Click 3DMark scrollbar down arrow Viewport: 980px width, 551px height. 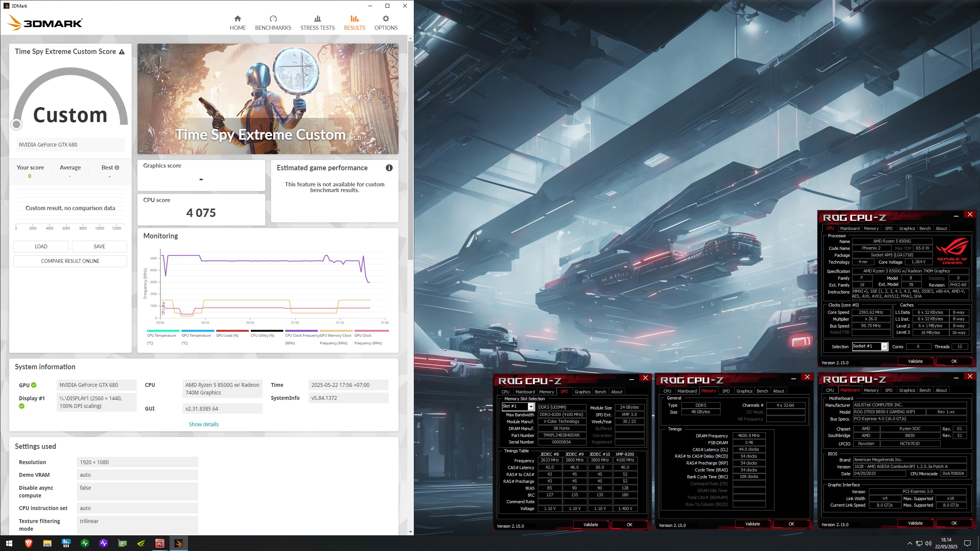pyautogui.click(x=410, y=531)
